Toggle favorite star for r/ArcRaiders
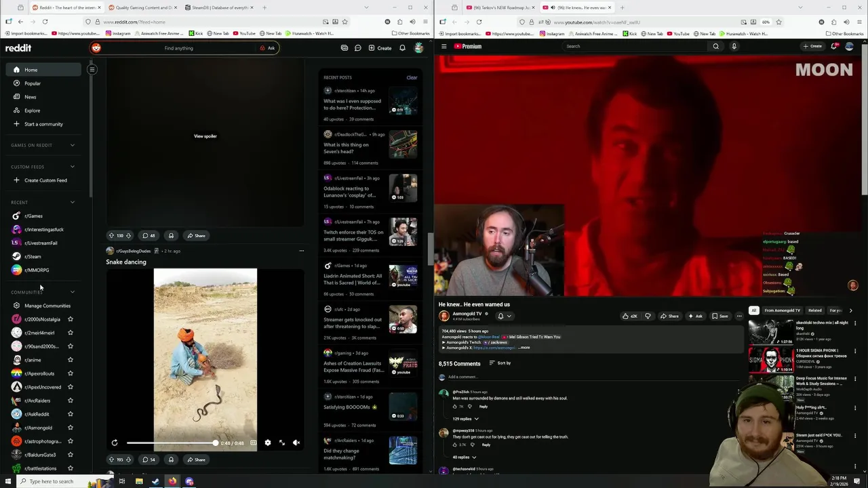 (x=70, y=401)
